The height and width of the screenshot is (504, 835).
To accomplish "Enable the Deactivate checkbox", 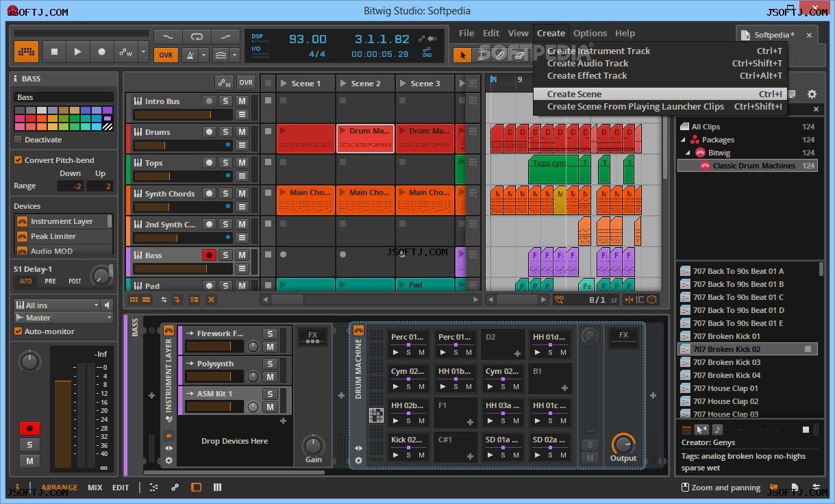I will tap(18, 140).
